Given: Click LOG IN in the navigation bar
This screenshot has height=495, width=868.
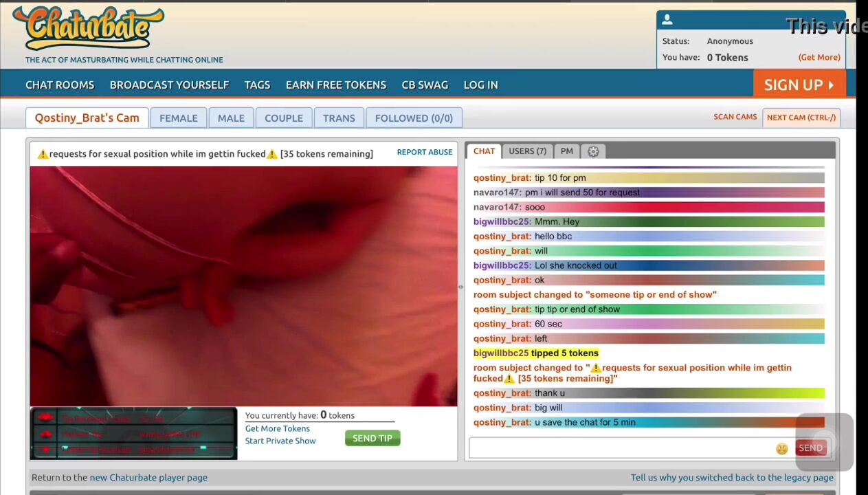Looking at the screenshot, I should click(x=480, y=85).
